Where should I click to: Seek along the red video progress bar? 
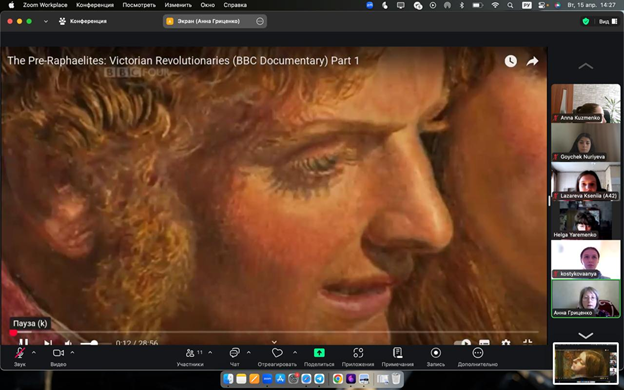coord(274,332)
